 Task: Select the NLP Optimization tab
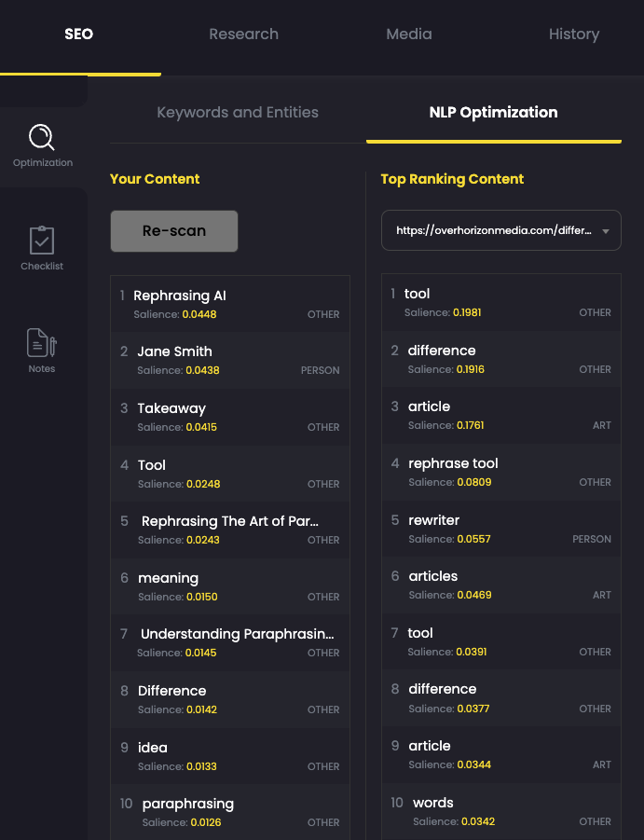coord(493,113)
